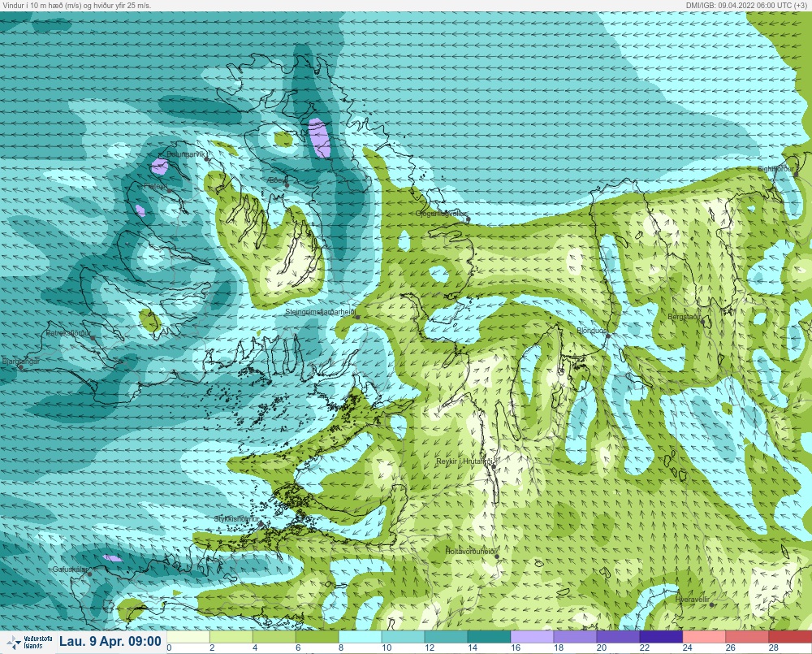Select the Siglufjörður station label
Viewport: 812px width, 654px height.
(775, 169)
